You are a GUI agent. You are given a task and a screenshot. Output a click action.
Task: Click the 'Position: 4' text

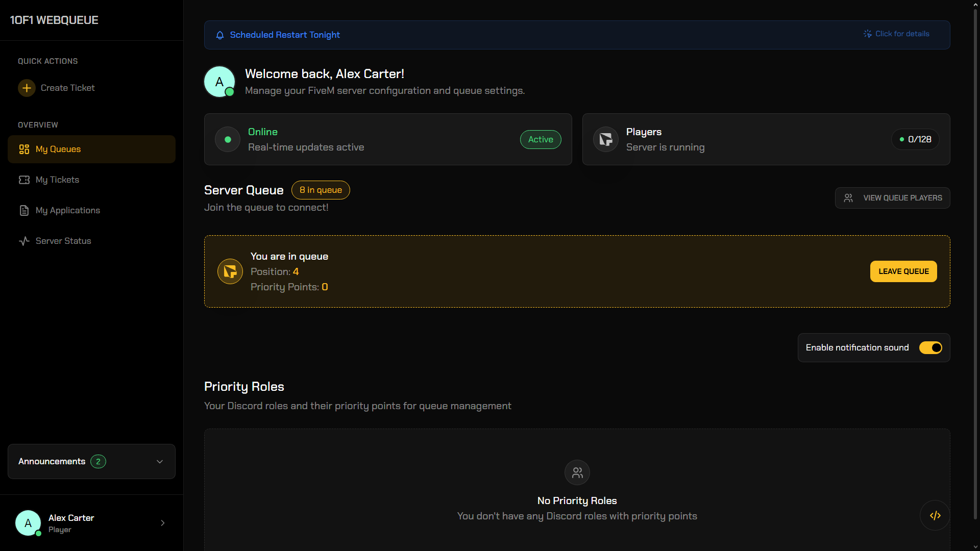click(x=275, y=271)
